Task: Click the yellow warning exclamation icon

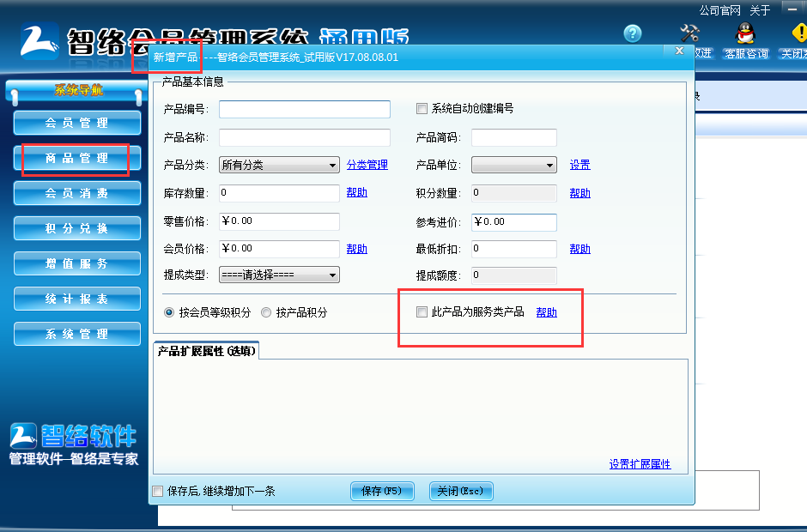Action: click(798, 33)
